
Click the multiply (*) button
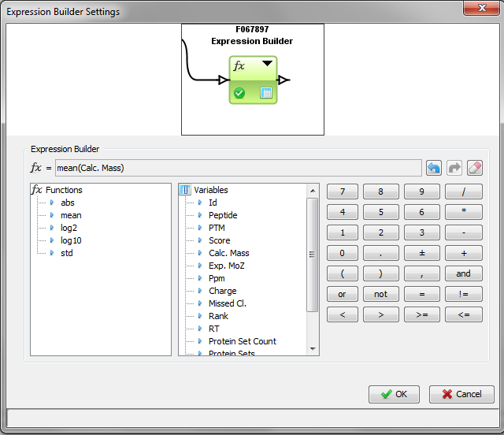click(464, 212)
